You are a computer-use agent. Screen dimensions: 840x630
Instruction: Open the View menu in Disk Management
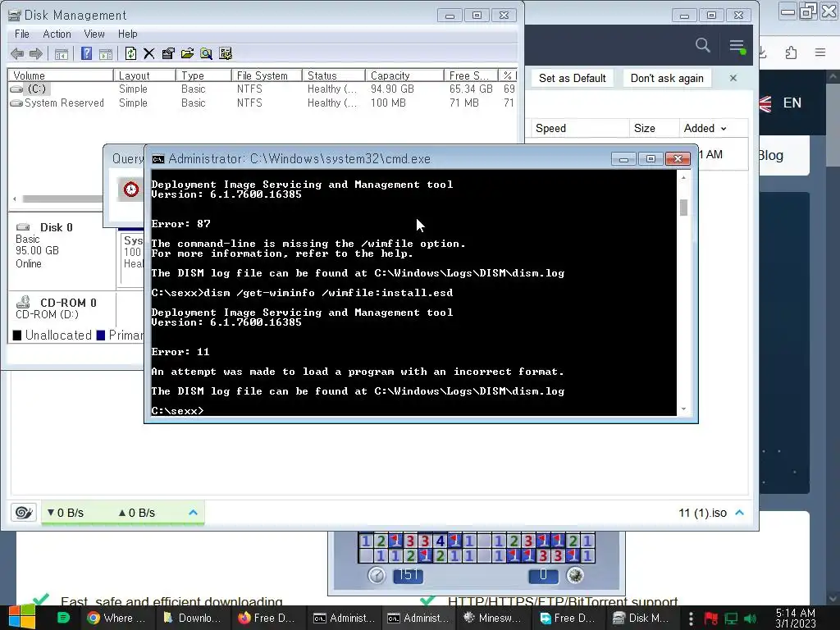point(94,34)
